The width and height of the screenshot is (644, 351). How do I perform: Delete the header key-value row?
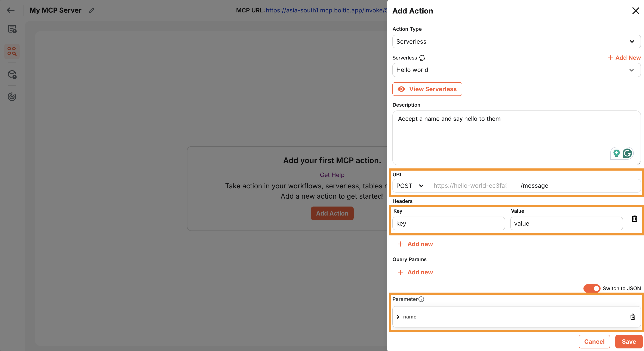pos(635,219)
